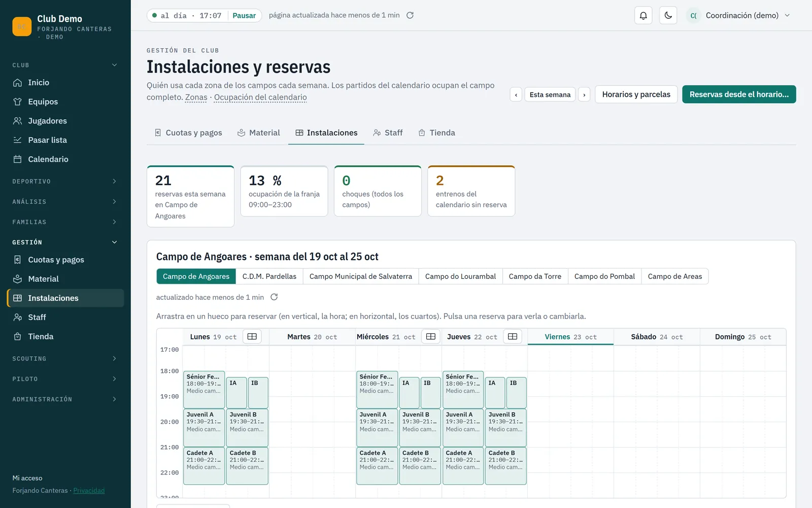Go to previous week arrow

[516, 94]
